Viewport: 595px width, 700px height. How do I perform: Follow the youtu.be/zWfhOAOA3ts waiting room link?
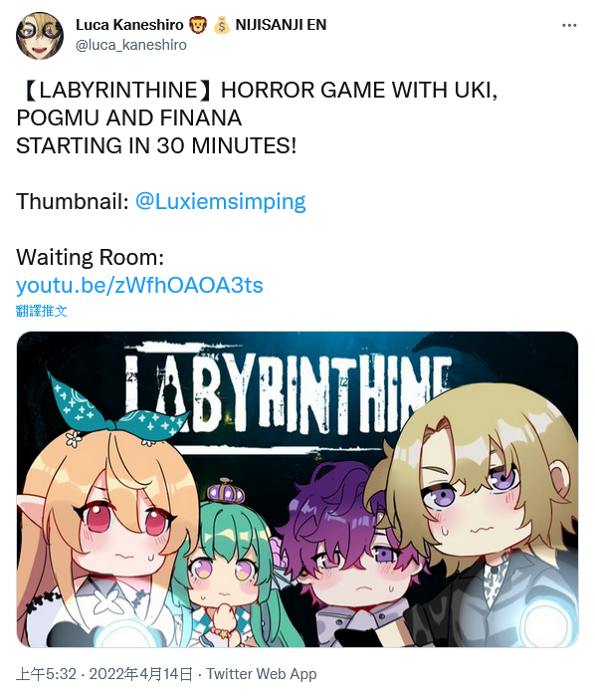139,285
